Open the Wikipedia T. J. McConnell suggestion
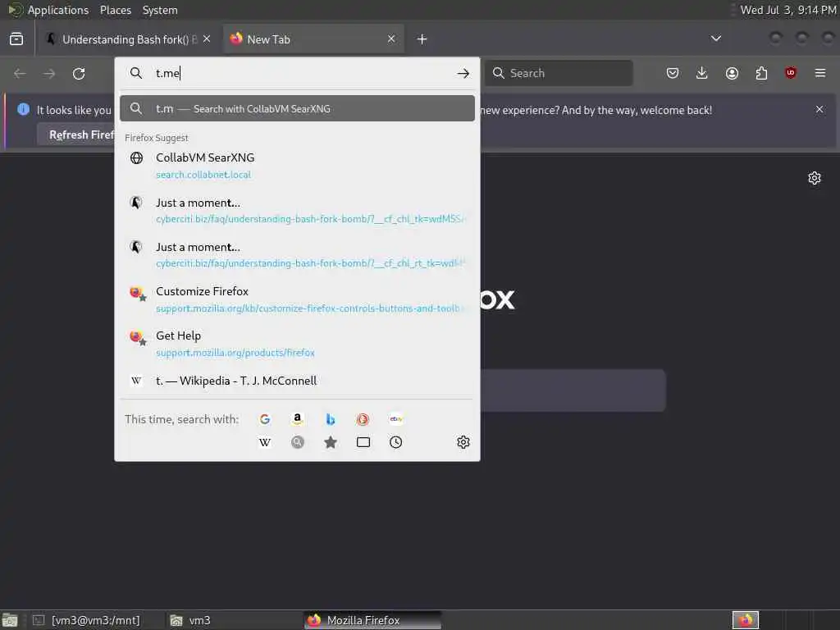This screenshot has height=630, width=840. pyautogui.click(x=297, y=381)
